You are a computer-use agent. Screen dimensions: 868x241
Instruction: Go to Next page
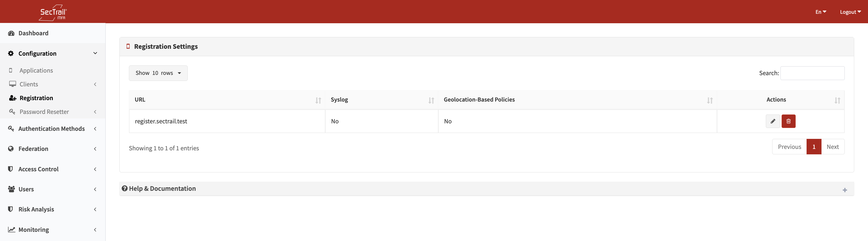click(x=832, y=147)
